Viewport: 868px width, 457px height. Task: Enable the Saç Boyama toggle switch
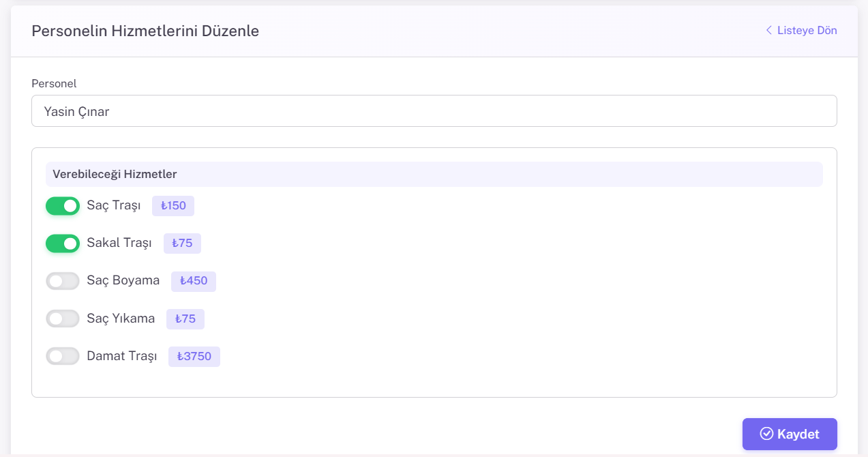(63, 281)
